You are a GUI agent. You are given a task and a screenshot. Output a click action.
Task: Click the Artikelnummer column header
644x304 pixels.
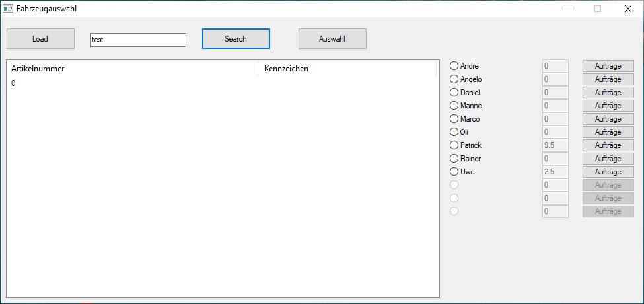click(x=132, y=69)
